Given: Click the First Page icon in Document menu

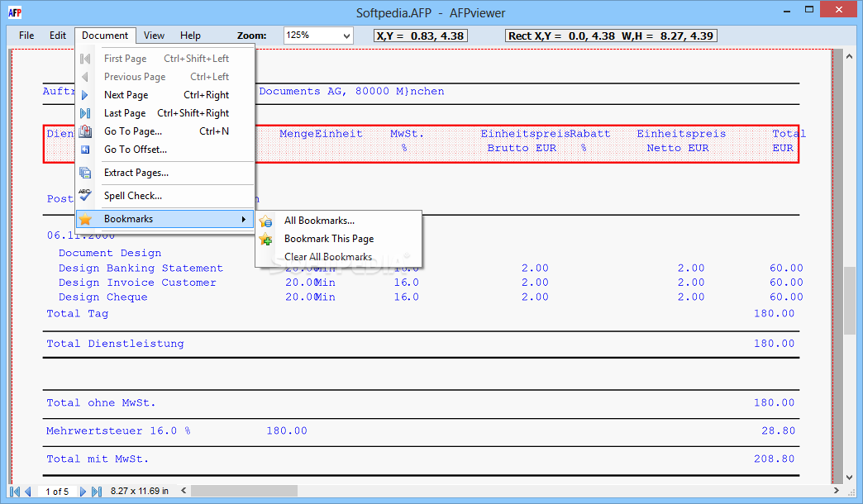Looking at the screenshot, I should (x=85, y=59).
